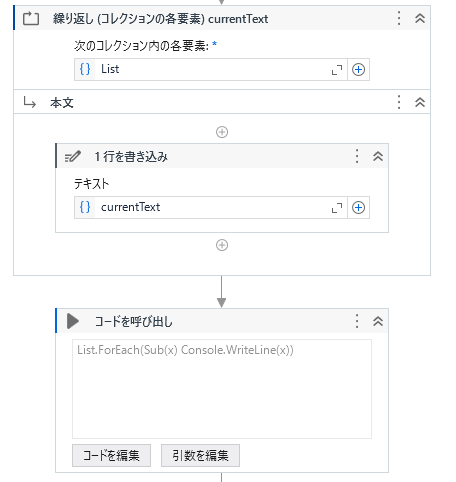Collapse the 1 行を書き込み activity
The image size is (456, 482).
[x=378, y=156]
